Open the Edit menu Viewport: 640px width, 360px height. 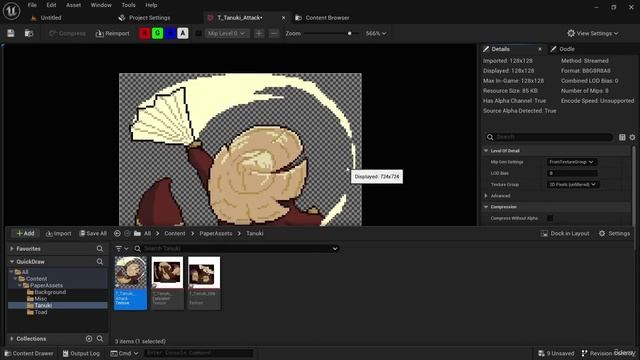pyautogui.click(x=51, y=5)
